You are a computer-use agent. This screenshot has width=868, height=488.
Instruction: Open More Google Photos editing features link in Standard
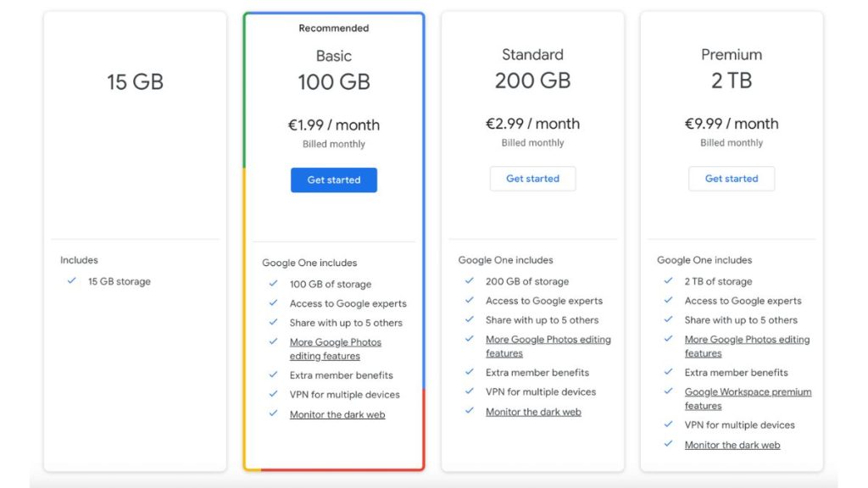(548, 340)
